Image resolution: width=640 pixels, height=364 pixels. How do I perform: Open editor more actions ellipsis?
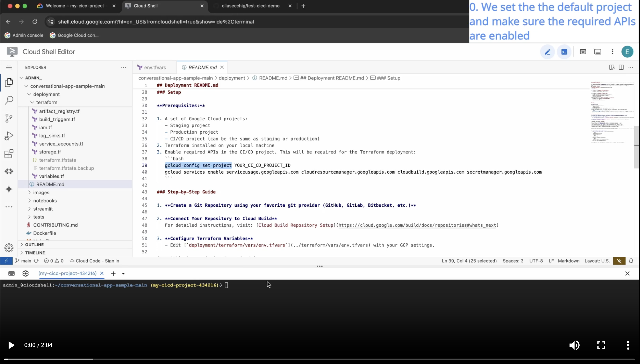(631, 67)
